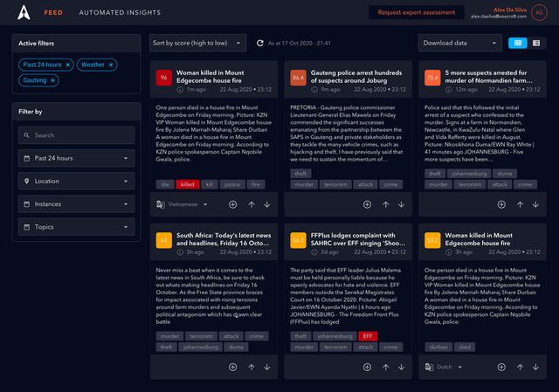
Task: Click plus icon on score 96 card
Action: (x=233, y=204)
